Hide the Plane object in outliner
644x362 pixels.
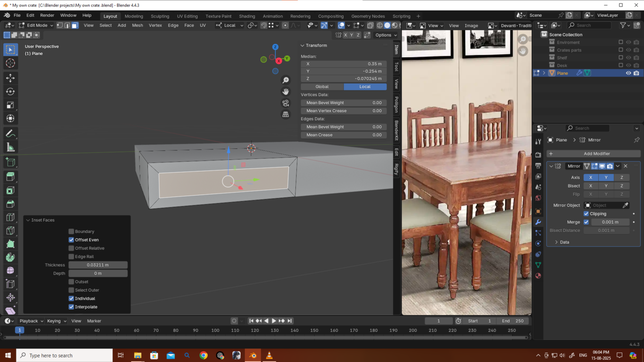[628, 73]
